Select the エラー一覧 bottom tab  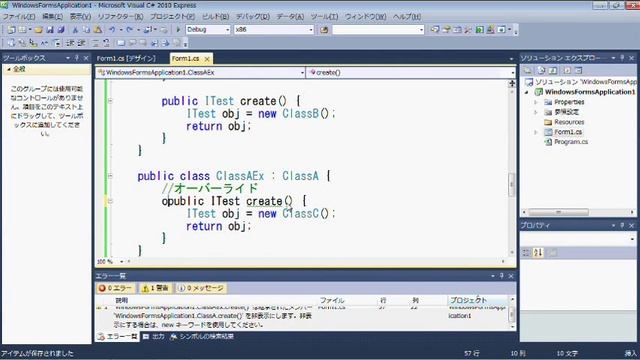(118, 336)
